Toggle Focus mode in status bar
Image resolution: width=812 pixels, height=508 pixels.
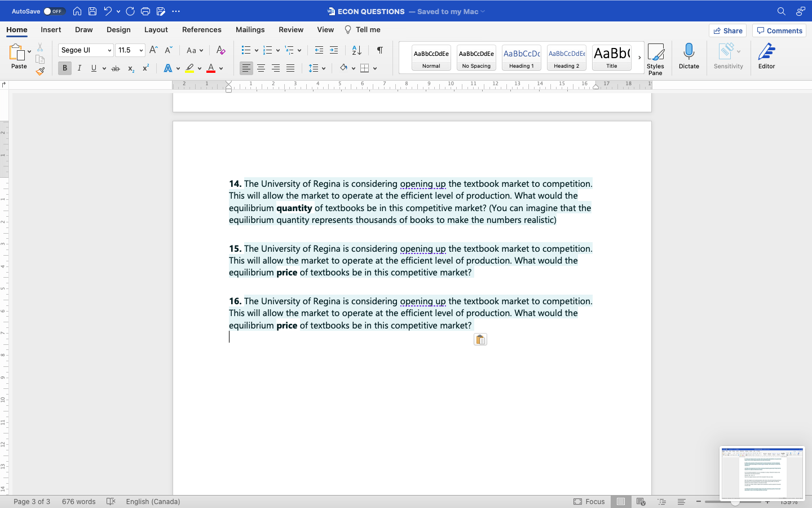pyautogui.click(x=589, y=501)
